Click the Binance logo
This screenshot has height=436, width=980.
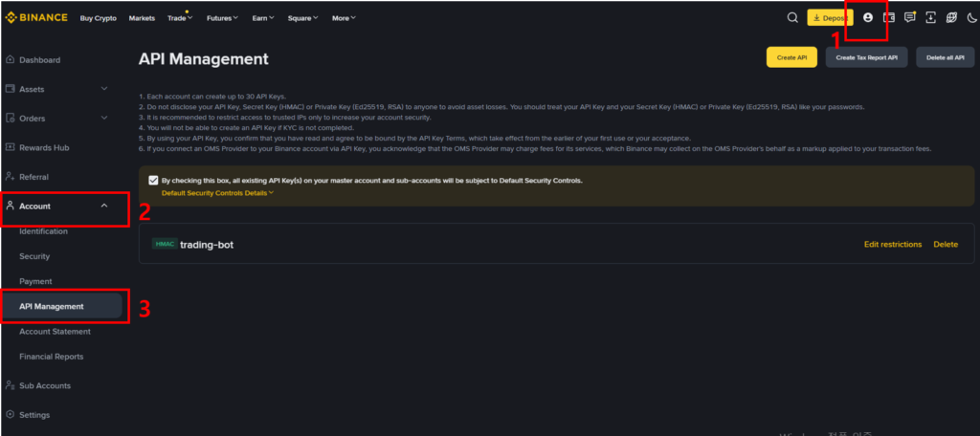point(36,17)
